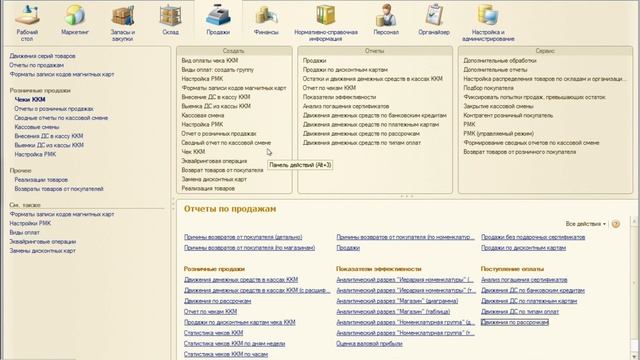Open Движения серий товаров in navigation panel
640x360 pixels.
[42, 56]
